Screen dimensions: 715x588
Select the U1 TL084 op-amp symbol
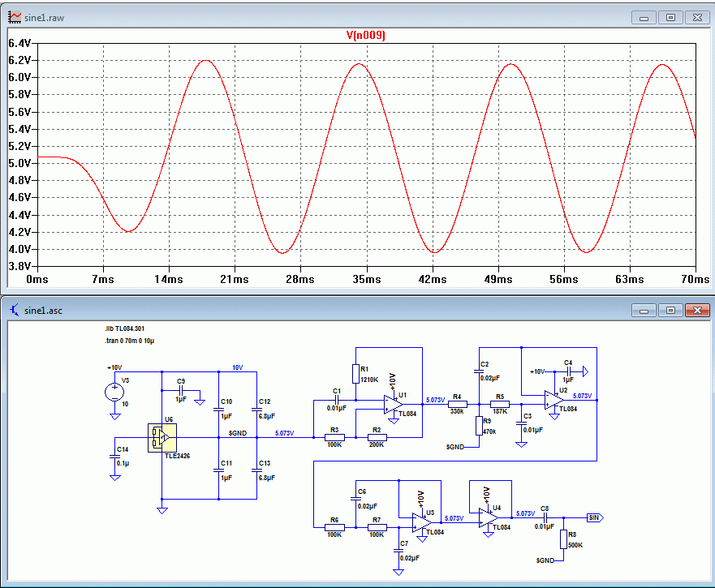394,405
